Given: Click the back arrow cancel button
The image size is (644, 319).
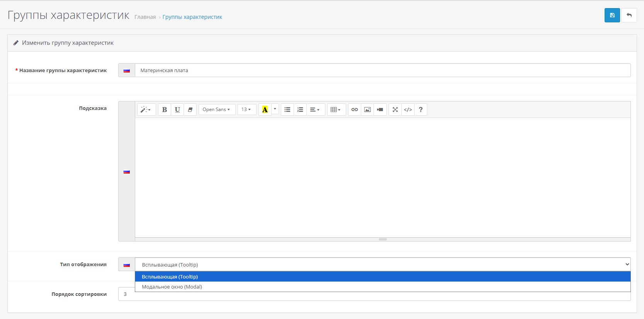Looking at the screenshot, I should click(x=629, y=15).
